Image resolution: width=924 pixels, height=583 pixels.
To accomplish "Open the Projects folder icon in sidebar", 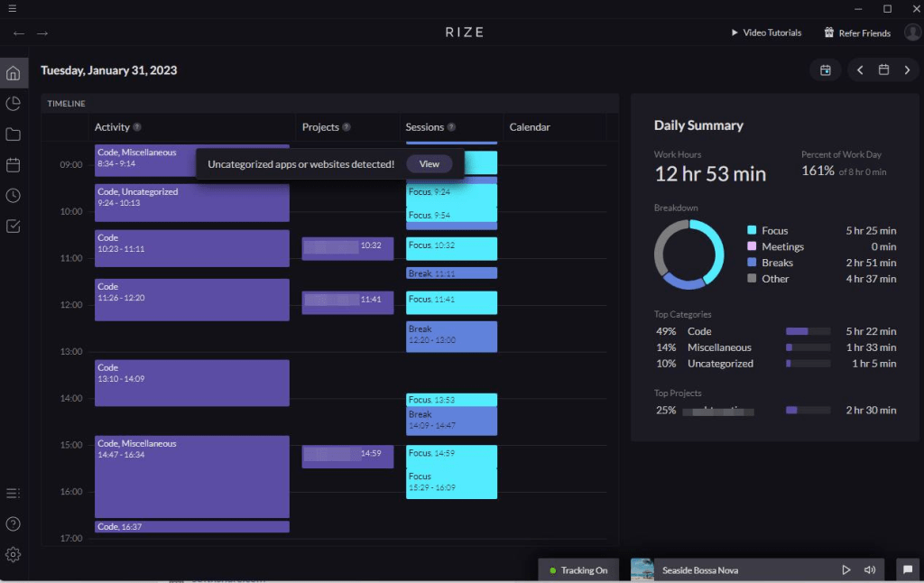I will pos(14,134).
